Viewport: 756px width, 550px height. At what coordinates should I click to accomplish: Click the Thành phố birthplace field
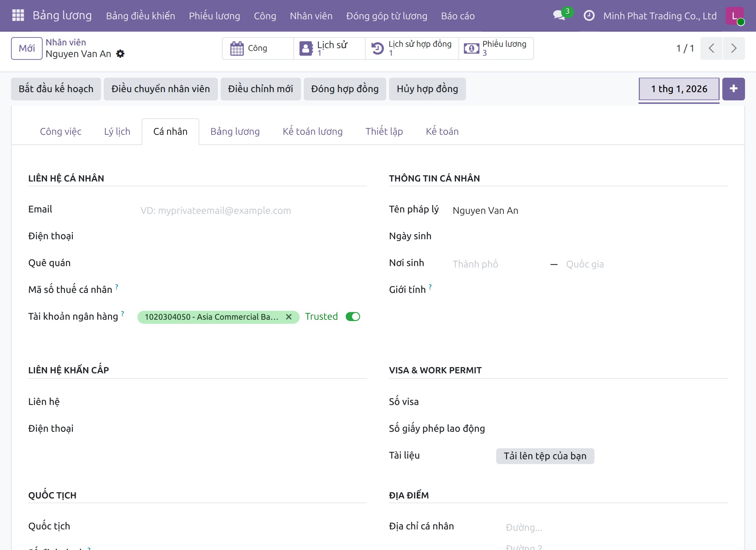pos(499,264)
